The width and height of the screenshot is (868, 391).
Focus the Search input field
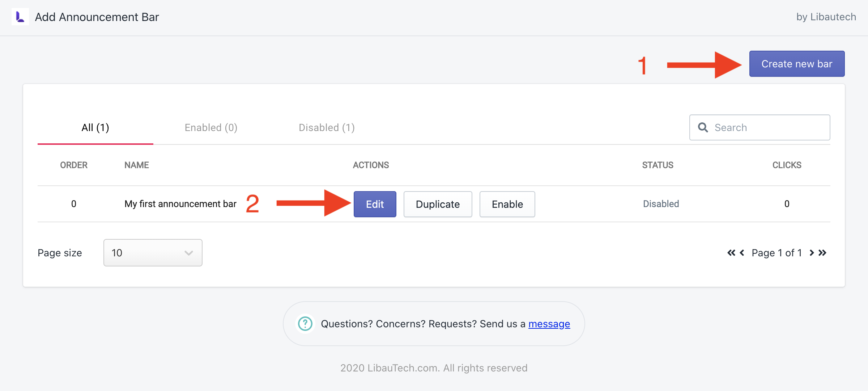tap(759, 127)
